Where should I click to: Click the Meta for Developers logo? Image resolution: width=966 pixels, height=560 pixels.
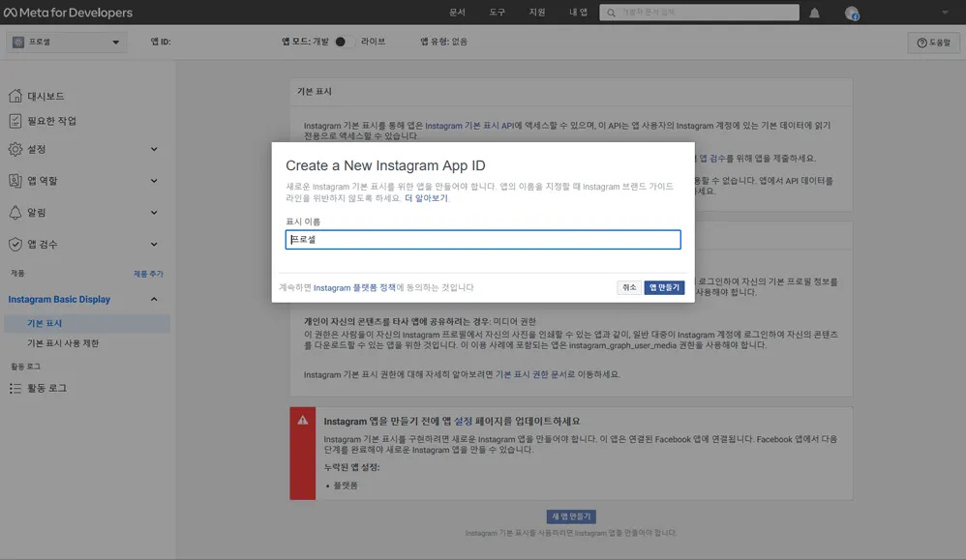point(68,13)
